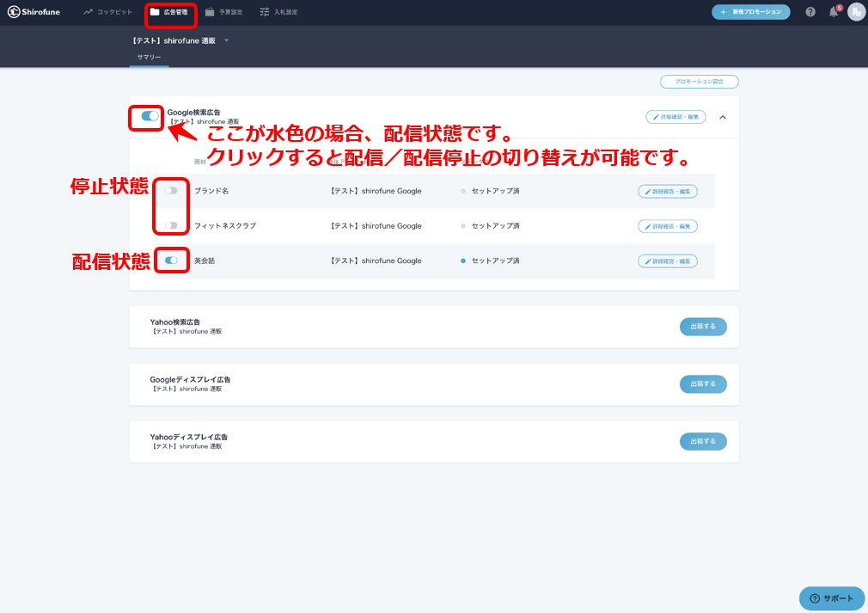
Task: Collapse the Google検索広告 section
Action: click(x=723, y=117)
